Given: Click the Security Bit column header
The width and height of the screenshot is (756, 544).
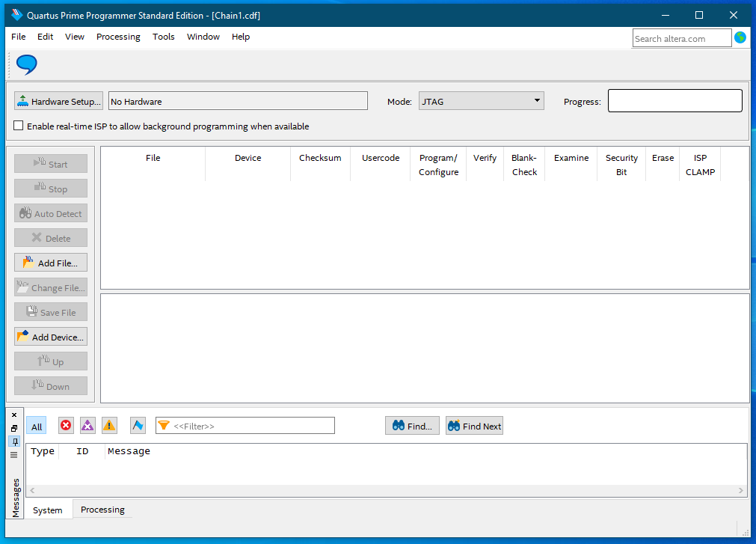Looking at the screenshot, I should click(x=621, y=165).
